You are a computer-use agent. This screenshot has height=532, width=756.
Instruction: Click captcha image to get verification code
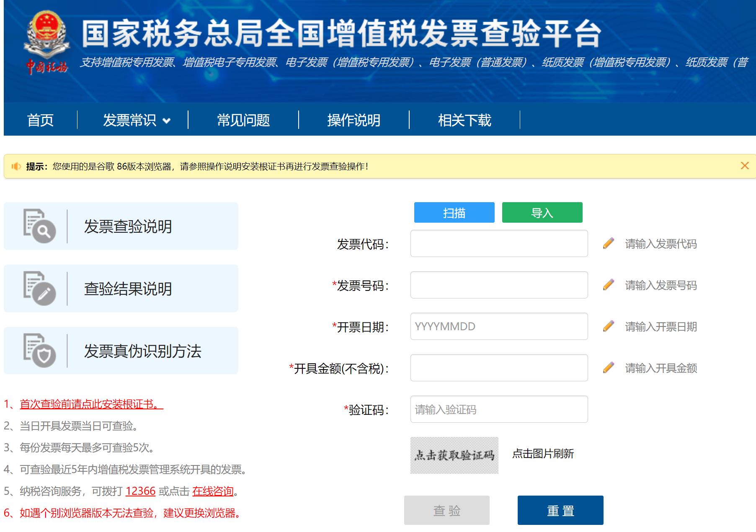[x=454, y=455]
